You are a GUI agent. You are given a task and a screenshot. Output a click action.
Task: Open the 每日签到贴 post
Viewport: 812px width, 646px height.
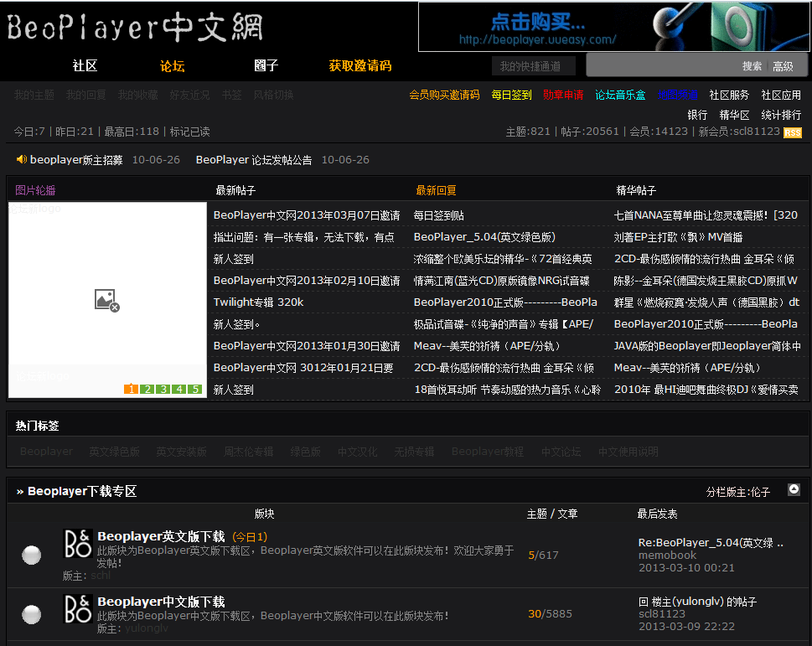coord(438,215)
